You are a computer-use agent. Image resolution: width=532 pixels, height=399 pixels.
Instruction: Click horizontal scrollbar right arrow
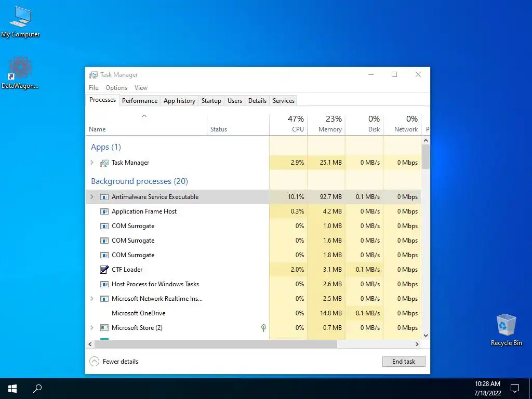pyautogui.click(x=417, y=344)
